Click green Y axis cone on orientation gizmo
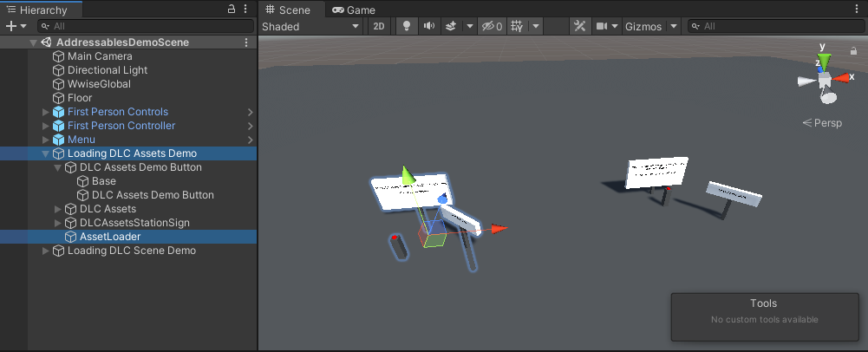This screenshot has height=352, width=868. coord(824,62)
